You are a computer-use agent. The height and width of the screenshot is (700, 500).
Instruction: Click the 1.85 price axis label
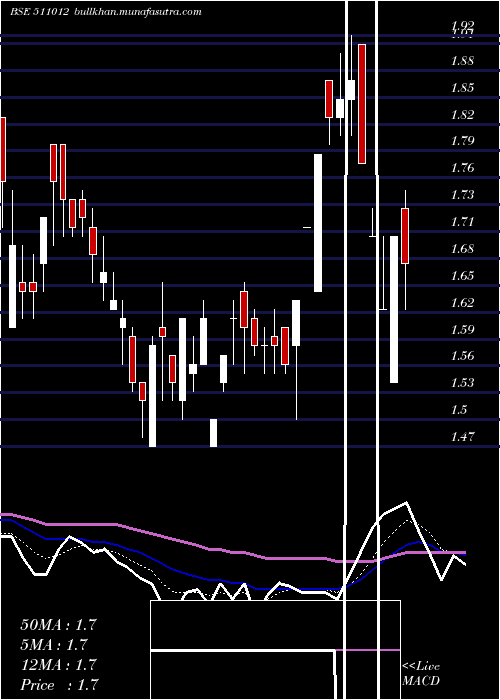(462, 88)
